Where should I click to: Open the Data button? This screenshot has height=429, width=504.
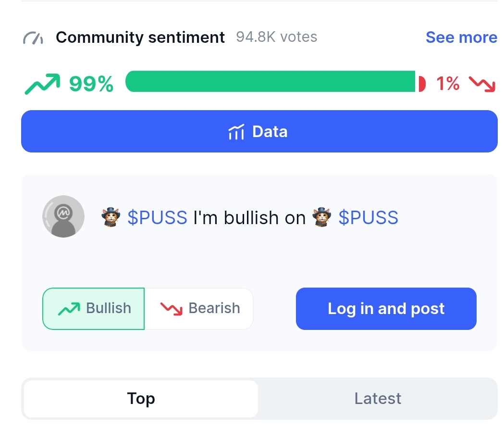(x=259, y=131)
